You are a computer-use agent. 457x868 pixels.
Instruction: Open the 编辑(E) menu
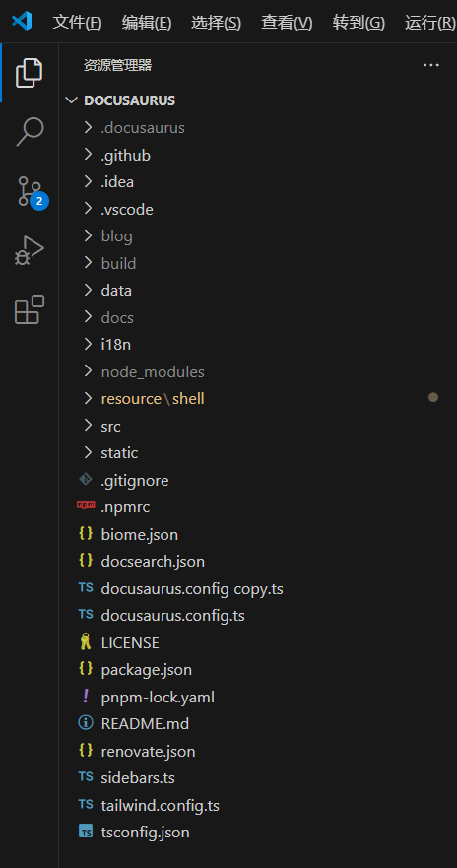147,22
